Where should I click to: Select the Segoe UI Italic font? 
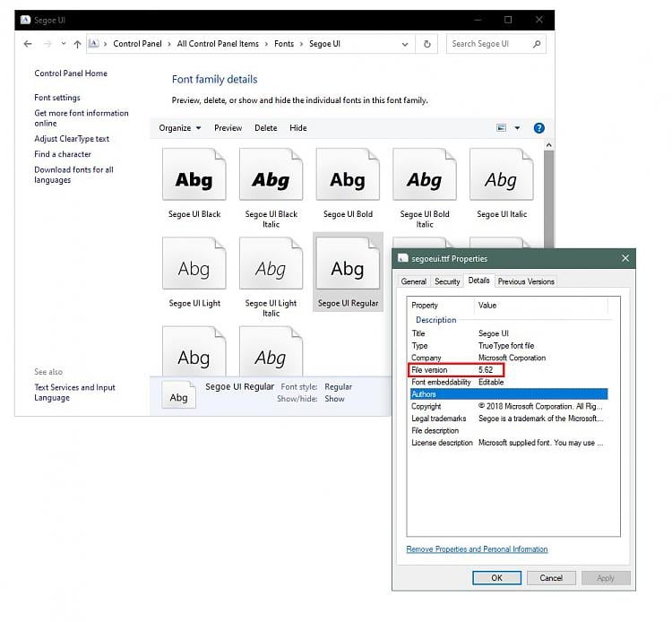(502, 184)
